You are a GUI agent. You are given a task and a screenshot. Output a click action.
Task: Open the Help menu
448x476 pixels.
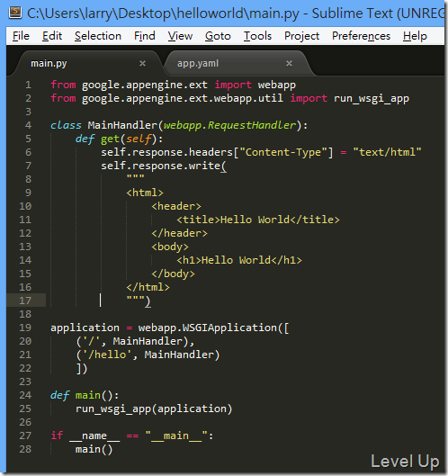[x=415, y=36]
